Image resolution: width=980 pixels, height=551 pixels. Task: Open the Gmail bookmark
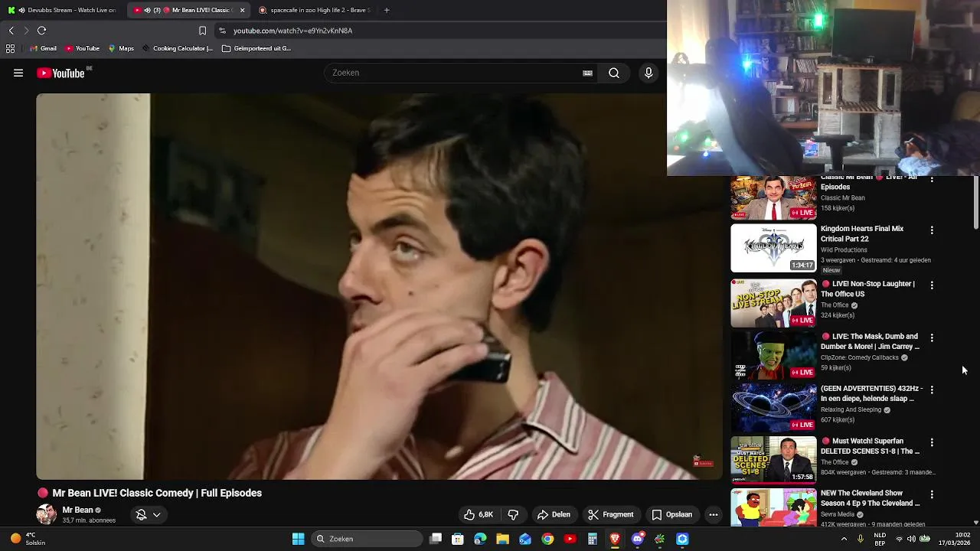[43, 48]
